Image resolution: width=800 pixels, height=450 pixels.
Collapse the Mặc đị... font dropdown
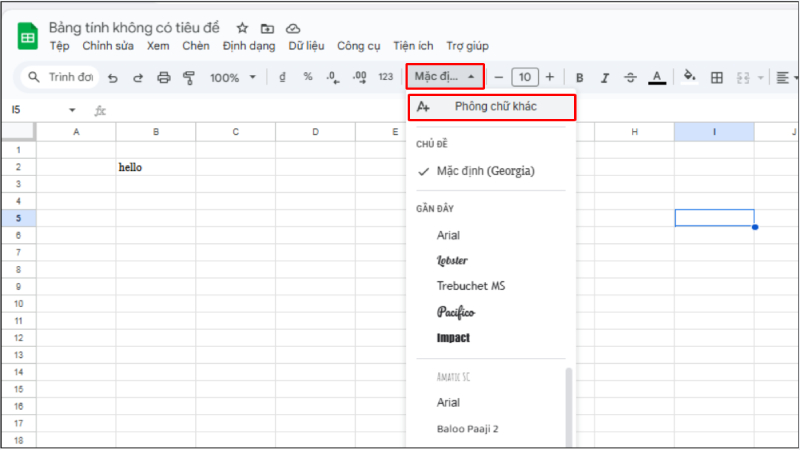pyautogui.click(x=445, y=77)
